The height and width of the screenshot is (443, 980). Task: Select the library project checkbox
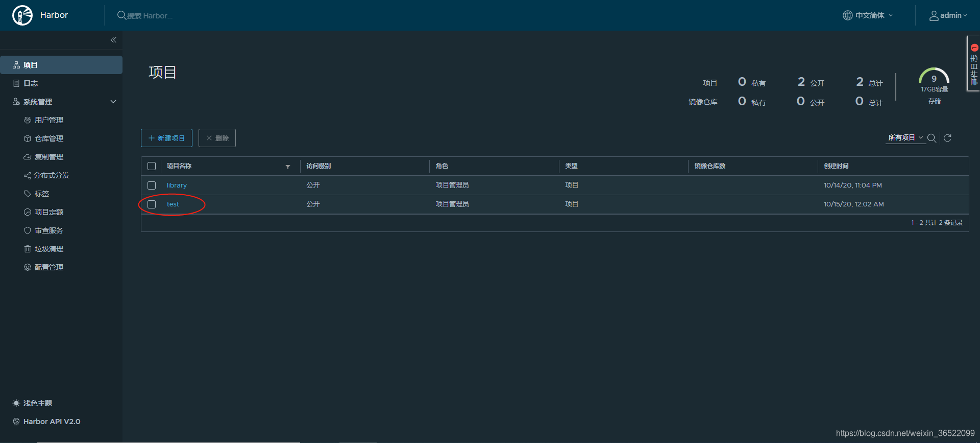[x=152, y=185]
